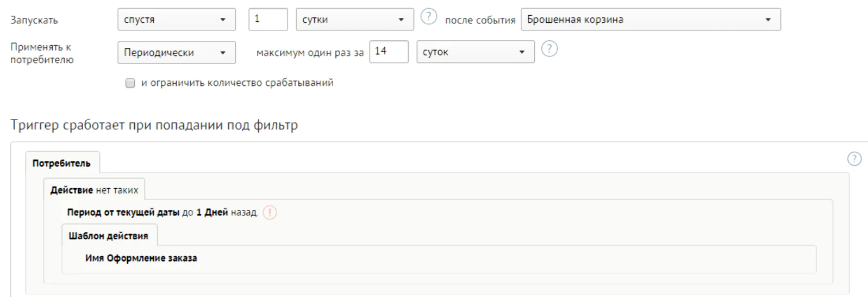
Task: Click 'нет таких' text in Действие tab
Action: coord(117,190)
